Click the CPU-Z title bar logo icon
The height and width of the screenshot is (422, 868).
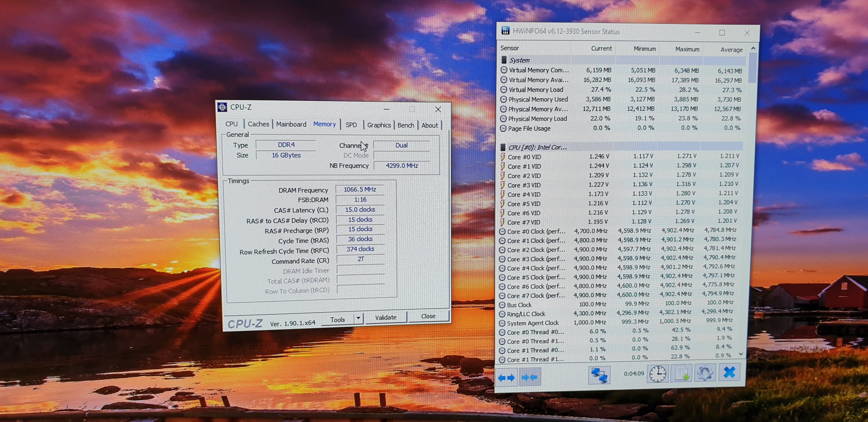(222, 107)
